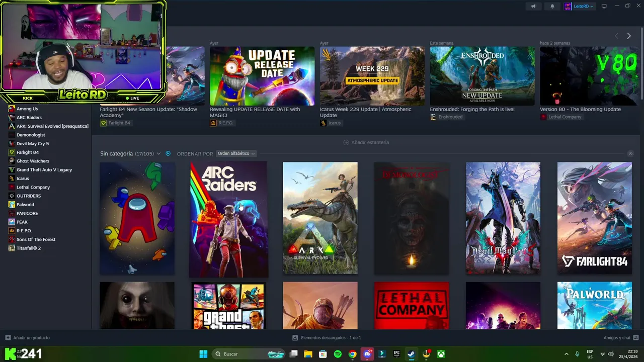This screenshot has height=362, width=644.
Task: Select ARK: Survival Evolved in library list
Action: [x=49, y=126]
